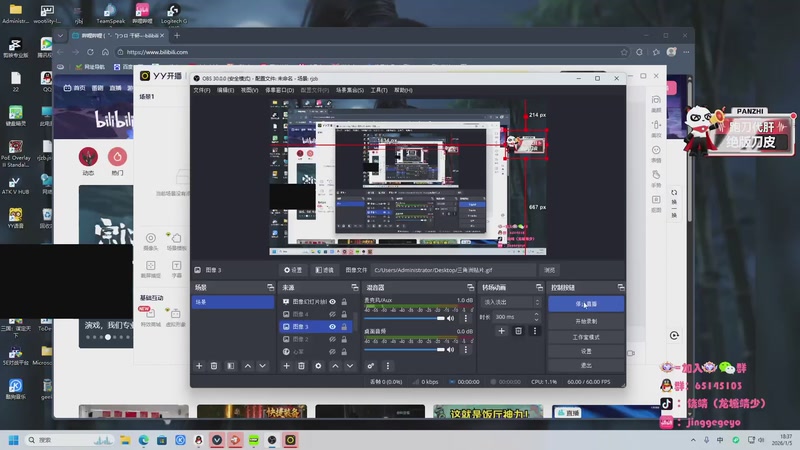This screenshot has width=800, height=450.
Task: Open advanced audio properties gear in mixer
Action: click(x=370, y=366)
